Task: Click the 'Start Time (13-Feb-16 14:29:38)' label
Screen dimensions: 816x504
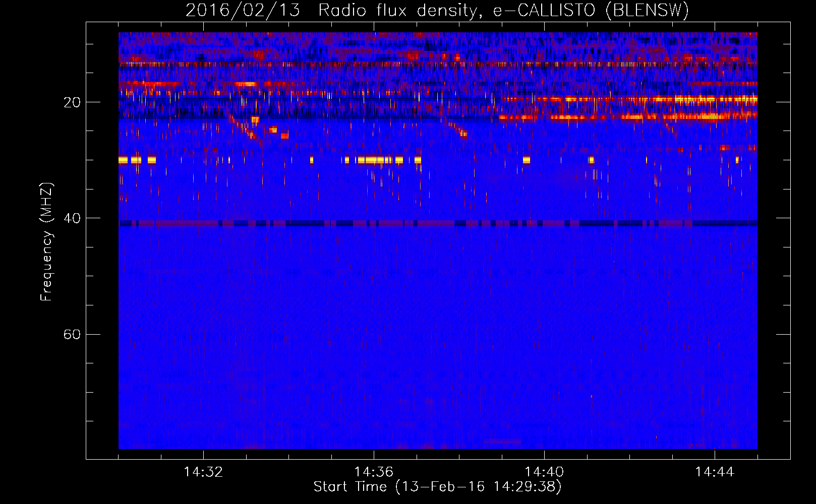Action: (x=438, y=487)
